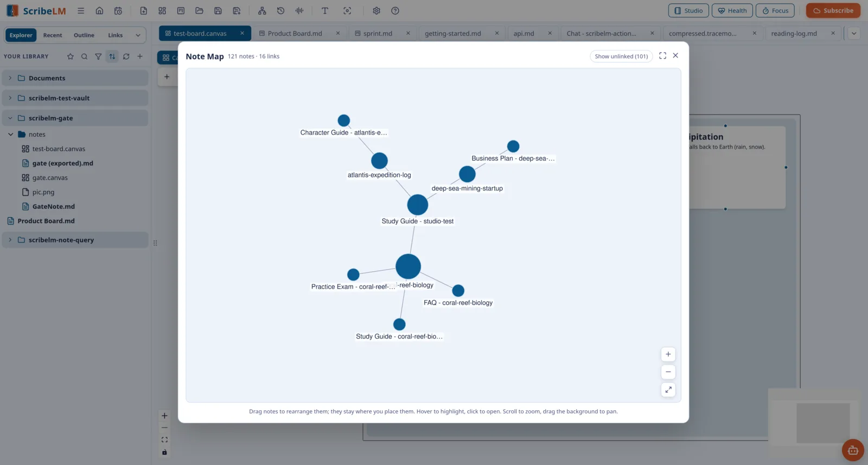Switch to the Explorer tab

tap(21, 35)
